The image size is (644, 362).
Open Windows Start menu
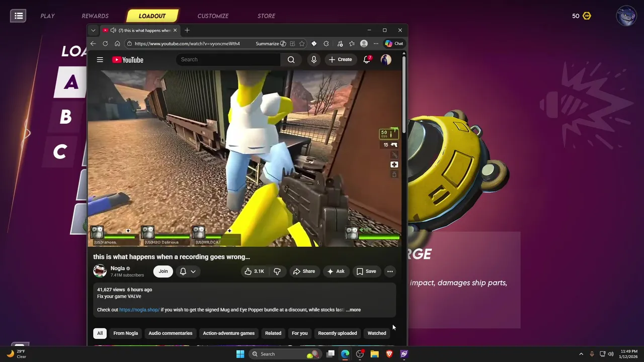pyautogui.click(x=240, y=354)
